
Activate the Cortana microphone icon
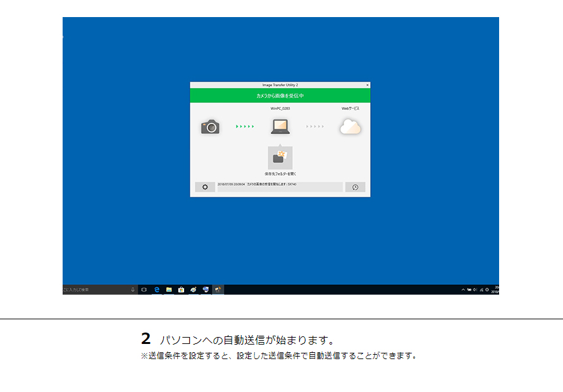click(x=132, y=290)
